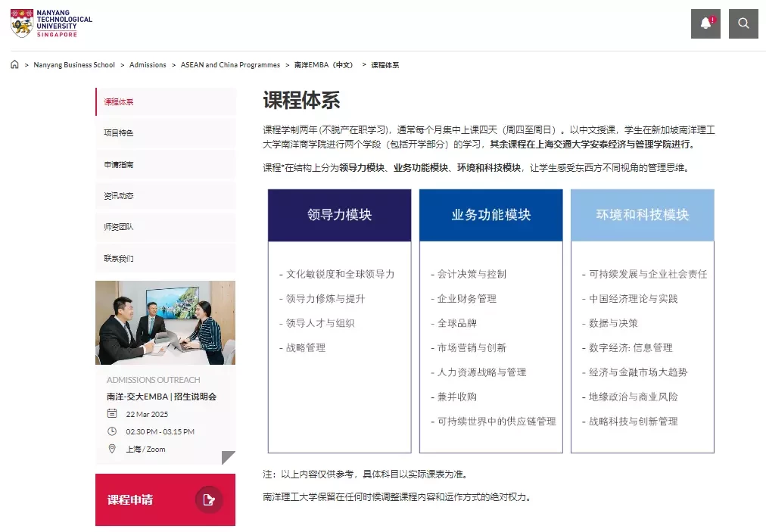Open Admissions breadcrumb link

[x=148, y=65]
